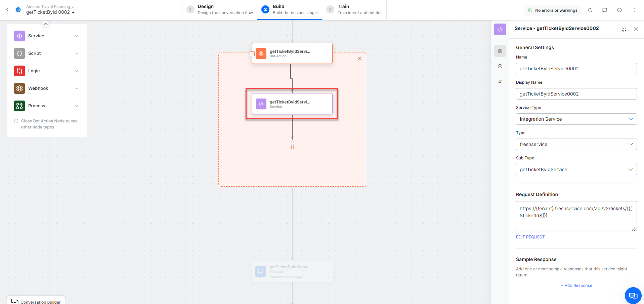Open the freshservice Type dropdown
This screenshot has width=644, height=304.
(x=576, y=144)
